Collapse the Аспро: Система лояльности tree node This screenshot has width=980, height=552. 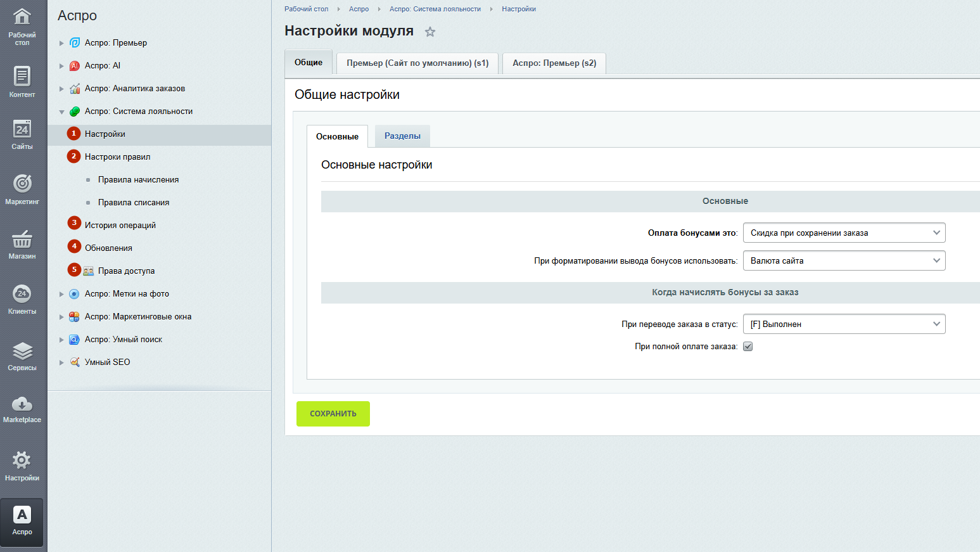(61, 112)
